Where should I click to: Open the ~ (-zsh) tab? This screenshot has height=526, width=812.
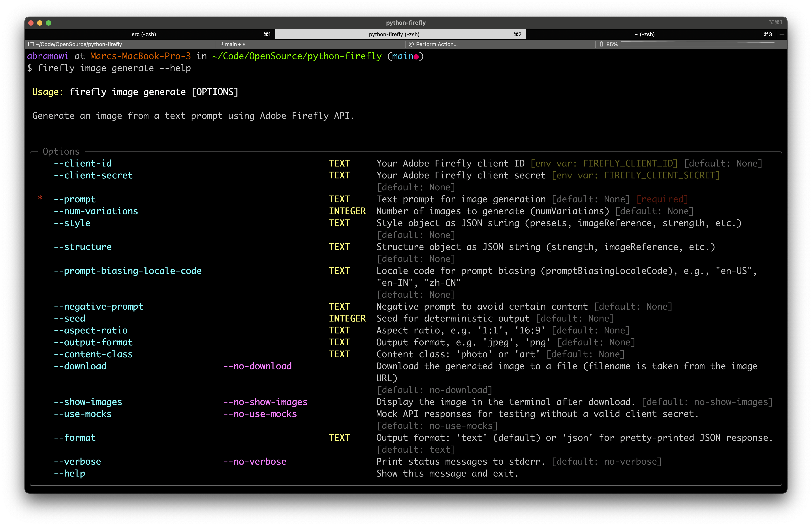tap(651, 34)
